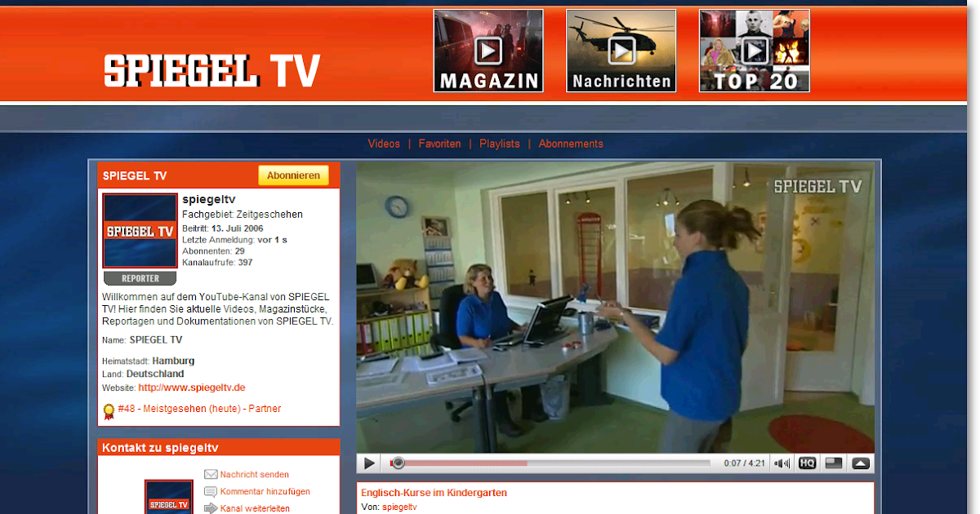Click the video scrubber handle
The height and width of the screenshot is (514, 980).
click(x=398, y=463)
